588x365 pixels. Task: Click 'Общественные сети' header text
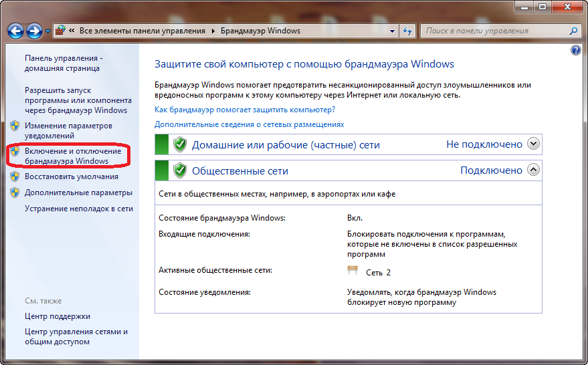[x=240, y=171]
